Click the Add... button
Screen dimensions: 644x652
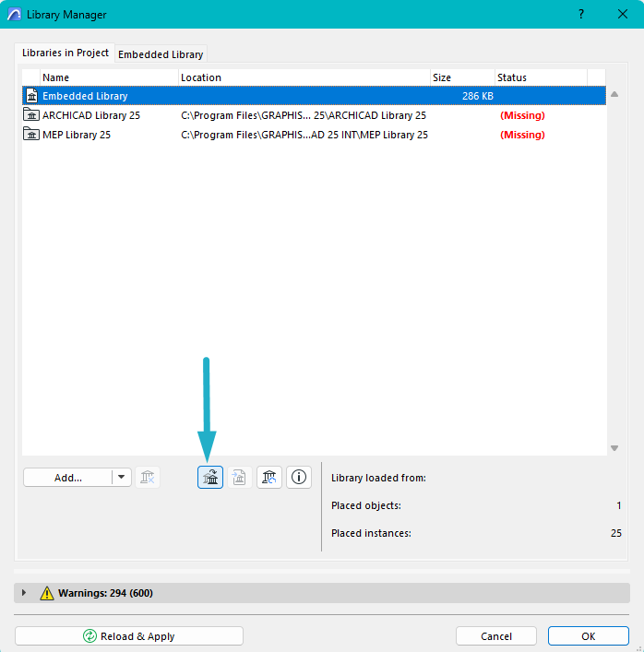point(67,477)
